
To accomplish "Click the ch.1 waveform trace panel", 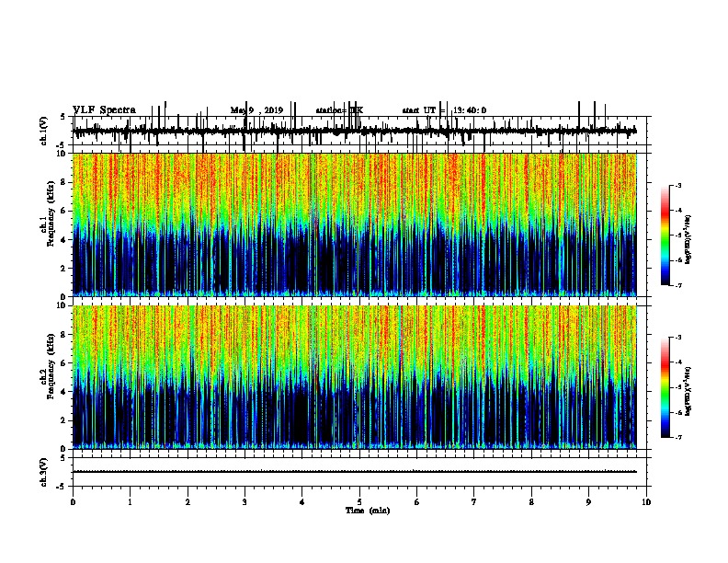I will click(359, 131).
